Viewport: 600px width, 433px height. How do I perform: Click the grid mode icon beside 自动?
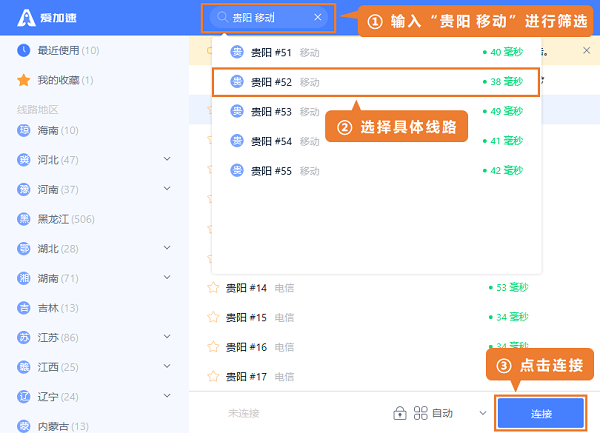421,413
